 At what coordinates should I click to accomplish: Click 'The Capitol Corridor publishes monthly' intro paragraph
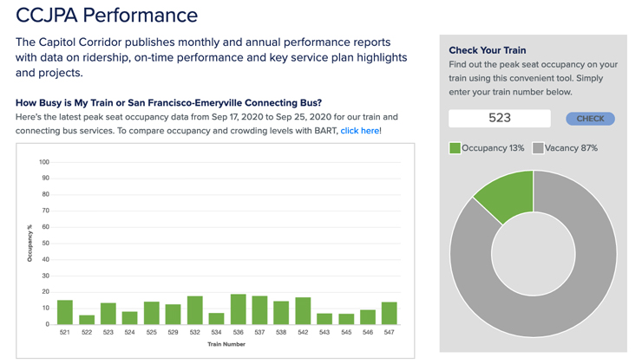(212, 57)
